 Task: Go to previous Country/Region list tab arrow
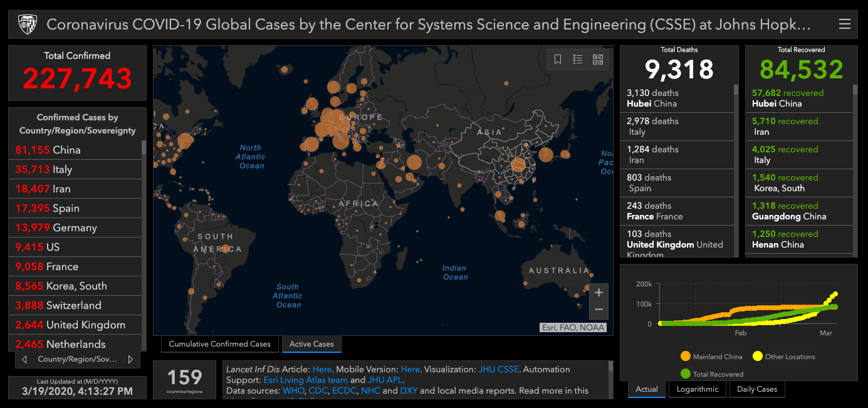tap(24, 359)
